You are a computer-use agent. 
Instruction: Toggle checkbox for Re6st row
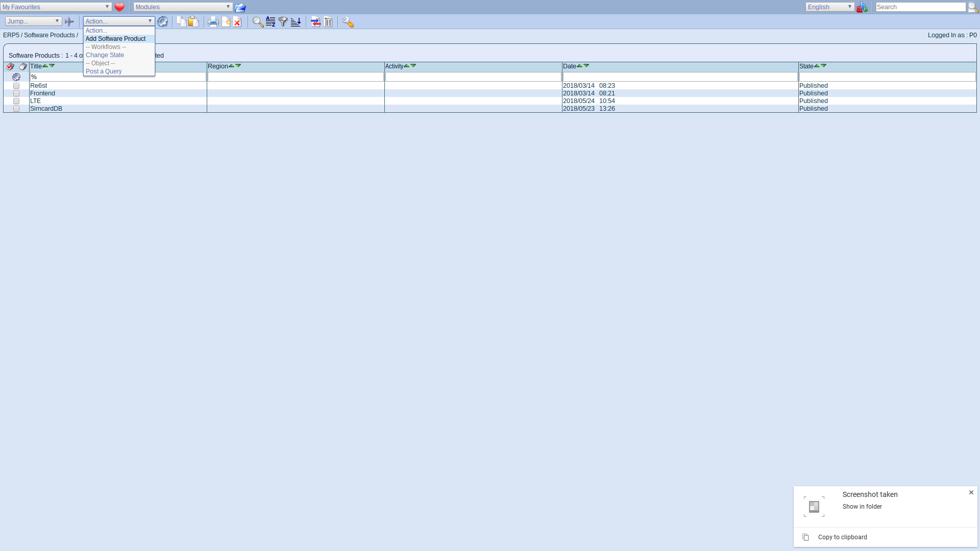[15, 85]
